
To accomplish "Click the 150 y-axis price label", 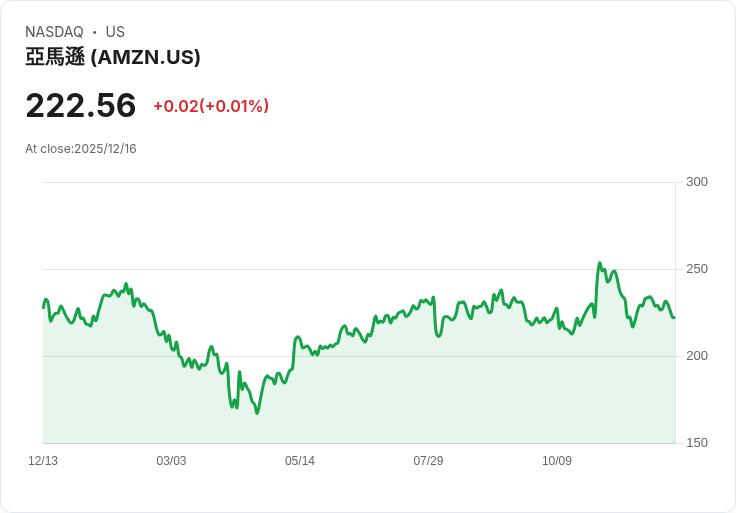I will tap(697, 443).
